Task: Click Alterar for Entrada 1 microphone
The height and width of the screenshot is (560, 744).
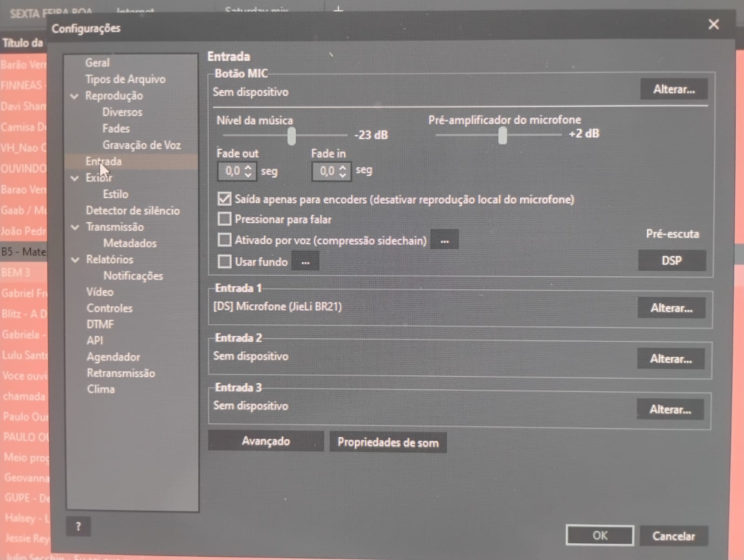Action: coord(671,308)
